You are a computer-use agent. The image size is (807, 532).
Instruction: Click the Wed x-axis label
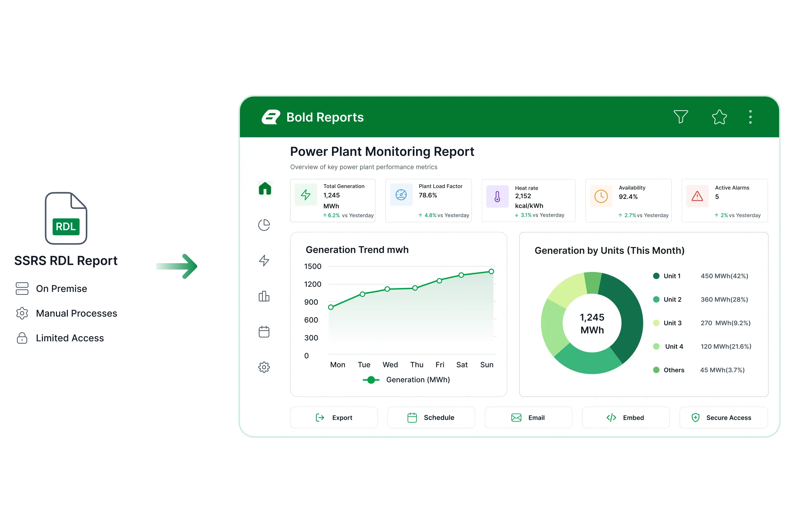(x=390, y=364)
